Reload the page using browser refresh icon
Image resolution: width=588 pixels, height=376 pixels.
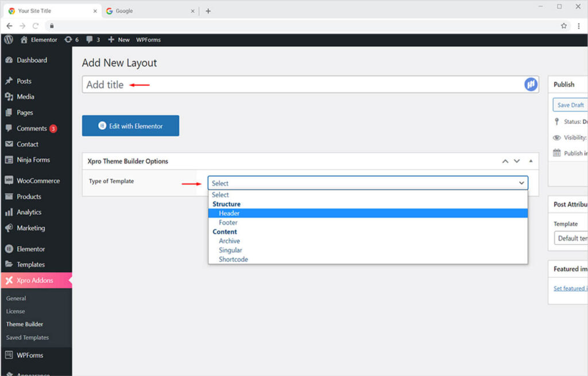click(36, 26)
